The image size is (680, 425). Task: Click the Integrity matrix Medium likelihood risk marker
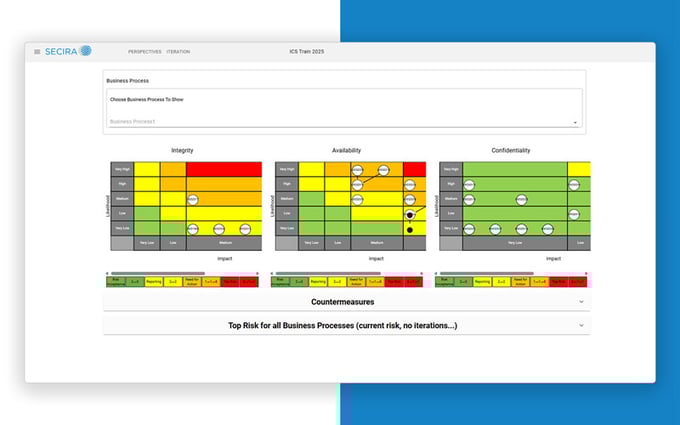(x=192, y=199)
